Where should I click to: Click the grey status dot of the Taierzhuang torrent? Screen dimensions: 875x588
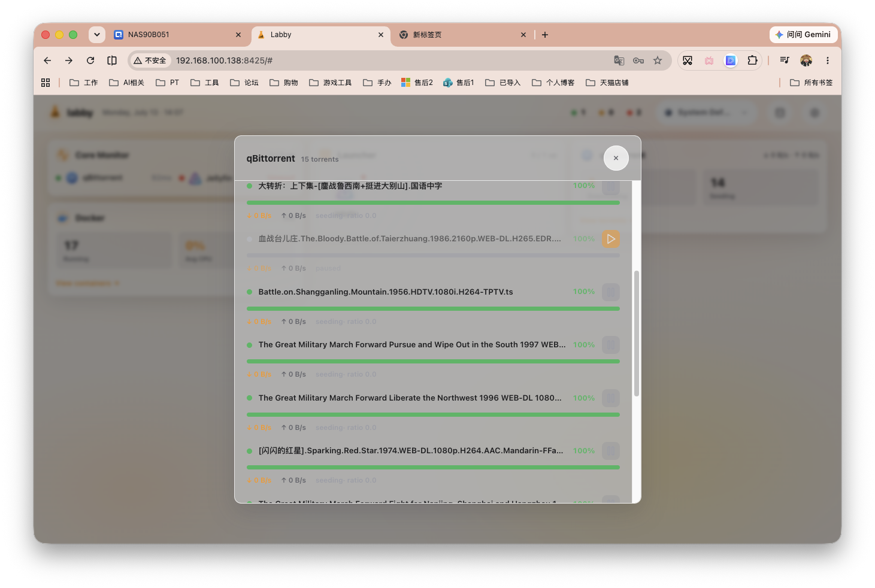[x=249, y=239]
